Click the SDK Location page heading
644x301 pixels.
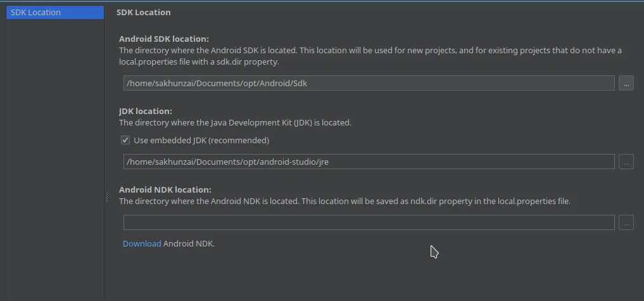point(143,12)
